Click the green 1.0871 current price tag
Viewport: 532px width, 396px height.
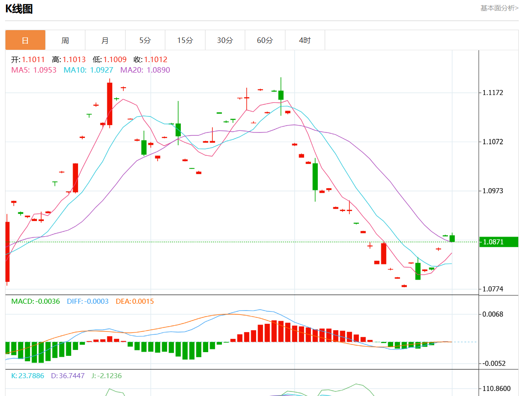coord(498,242)
